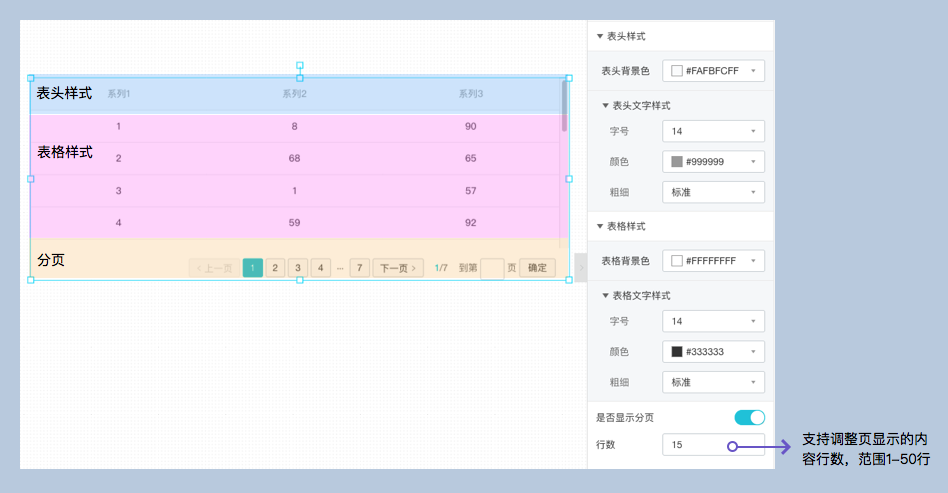Click the 下一页 pagination button

click(398, 268)
